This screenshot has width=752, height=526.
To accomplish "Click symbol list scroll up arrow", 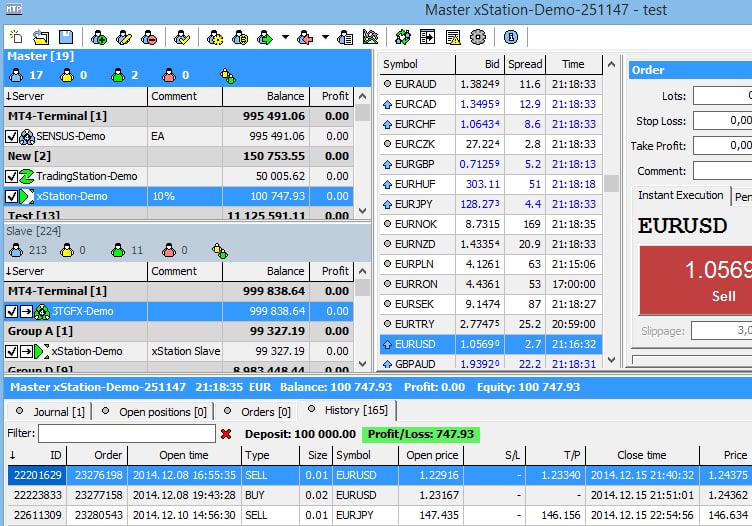I will tap(611, 64).
